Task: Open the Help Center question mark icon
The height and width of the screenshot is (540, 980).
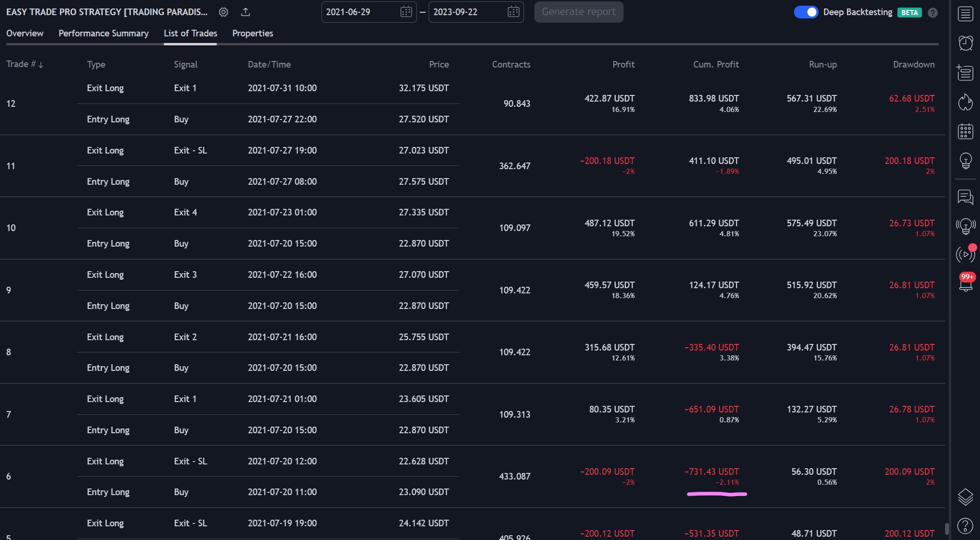Action: click(965, 525)
